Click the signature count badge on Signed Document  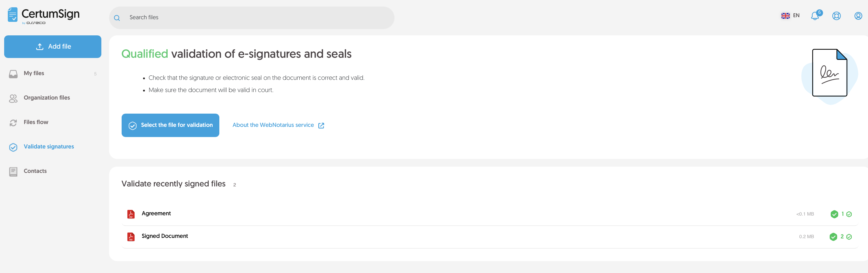pos(845,237)
